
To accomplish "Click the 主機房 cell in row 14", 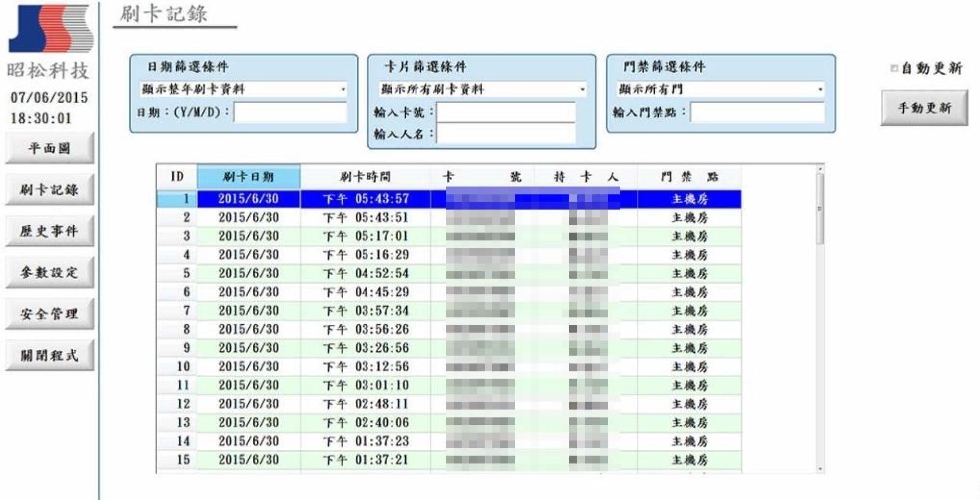I will pos(689,441).
